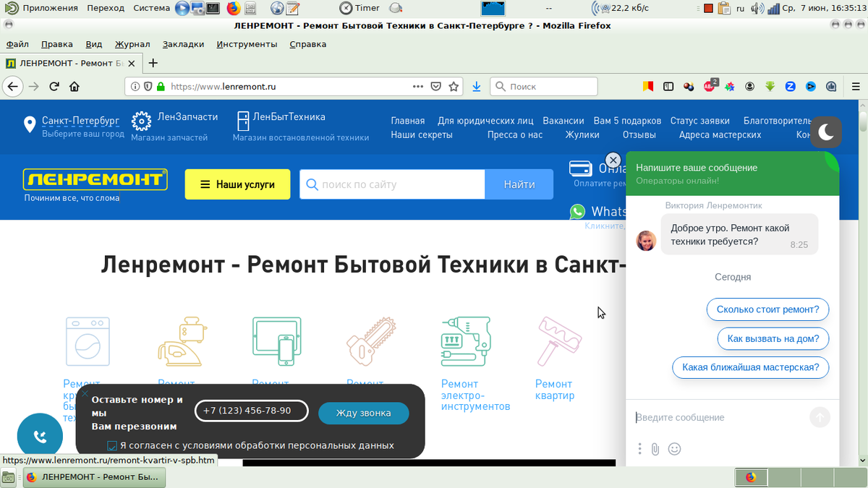
Task: Attach a file via paperclip in chat
Action: (x=655, y=449)
